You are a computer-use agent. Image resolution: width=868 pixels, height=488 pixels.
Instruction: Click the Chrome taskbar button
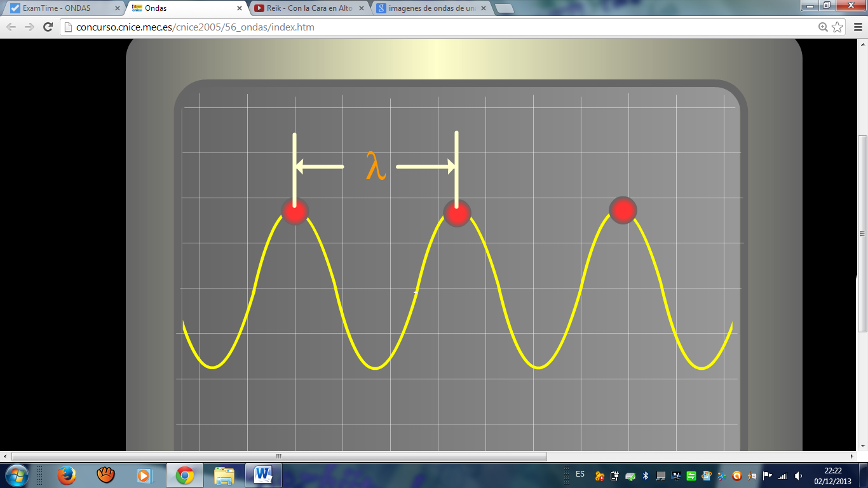tap(185, 475)
